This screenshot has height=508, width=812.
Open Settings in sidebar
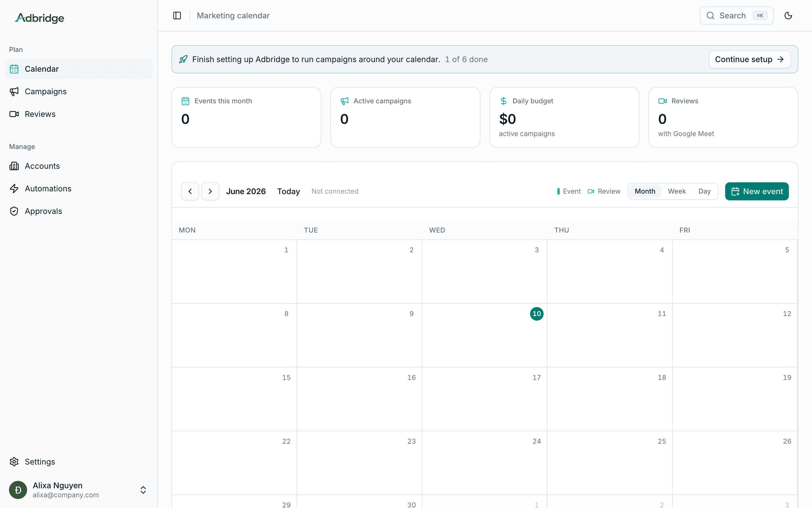78,462
